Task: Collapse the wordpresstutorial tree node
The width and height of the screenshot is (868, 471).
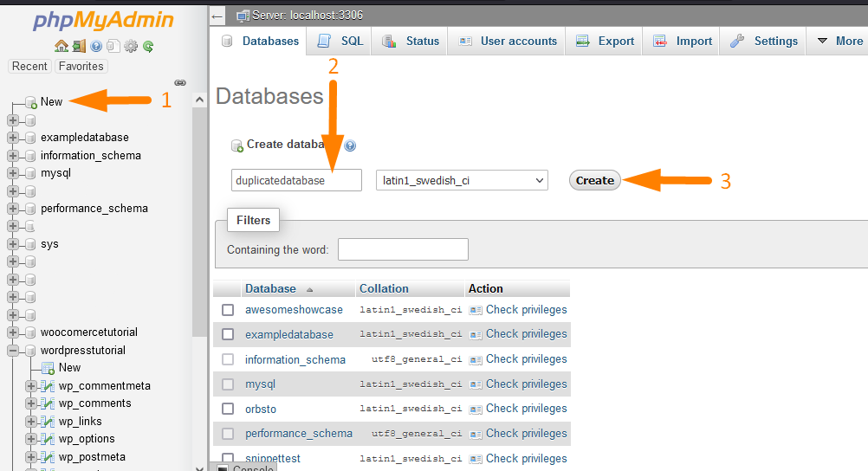Action: point(13,351)
